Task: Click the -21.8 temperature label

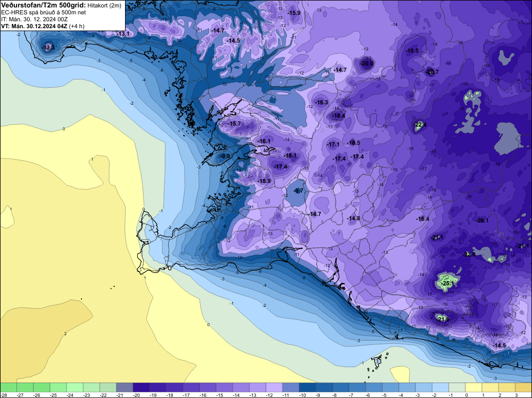Action: point(443,319)
